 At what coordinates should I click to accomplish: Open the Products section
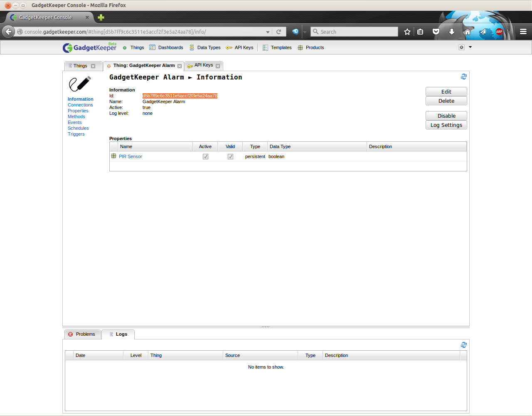click(x=311, y=47)
